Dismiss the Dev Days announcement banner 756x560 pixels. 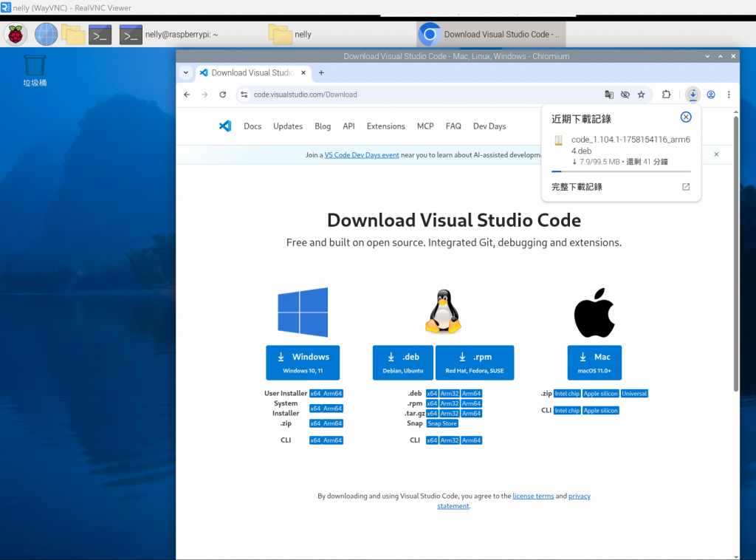tap(716, 154)
